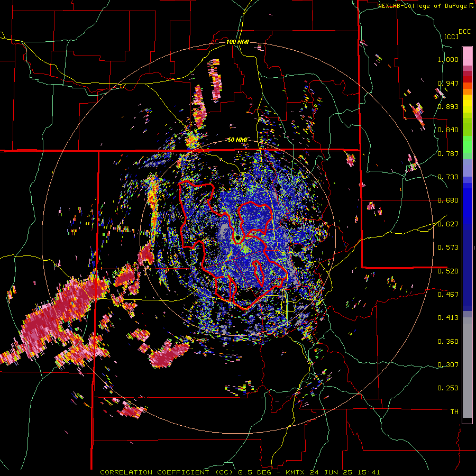
Task: Click the 1.000 value on the CC scale
Action: pyautogui.click(x=448, y=59)
